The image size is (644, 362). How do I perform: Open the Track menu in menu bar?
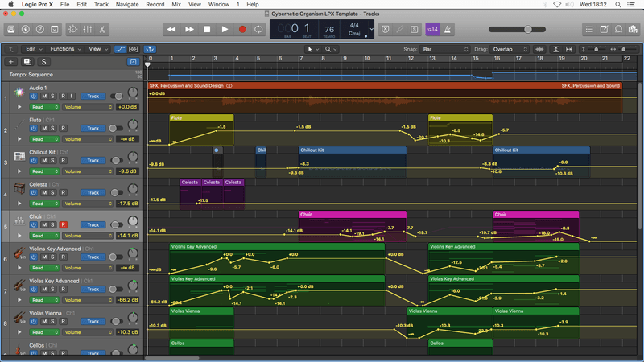(101, 5)
